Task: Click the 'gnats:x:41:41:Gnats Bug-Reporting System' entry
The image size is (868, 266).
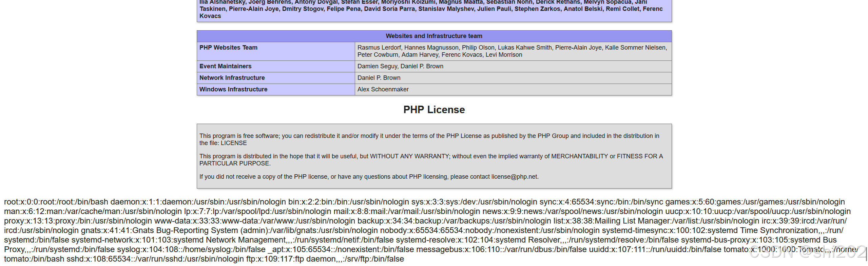Action: coord(229,230)
